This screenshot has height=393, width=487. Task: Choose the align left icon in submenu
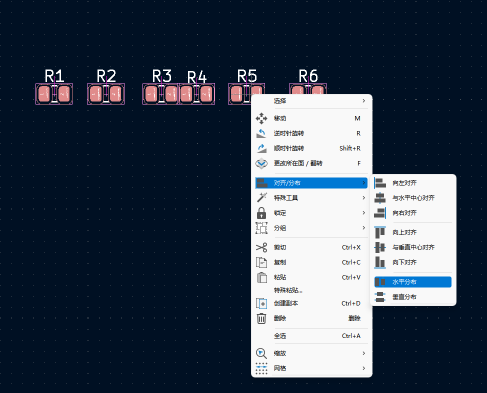point(380,183)
